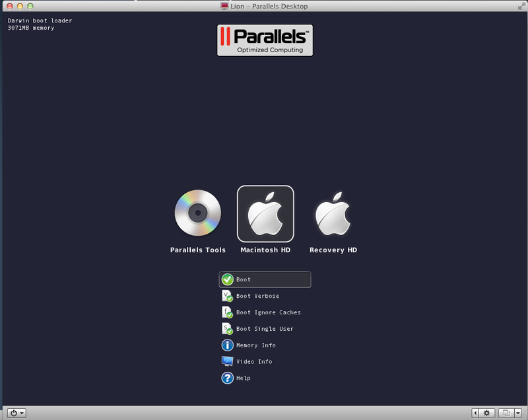528x420 pixels.
Task: Click the Boot Single User icon
Action: 228,329
